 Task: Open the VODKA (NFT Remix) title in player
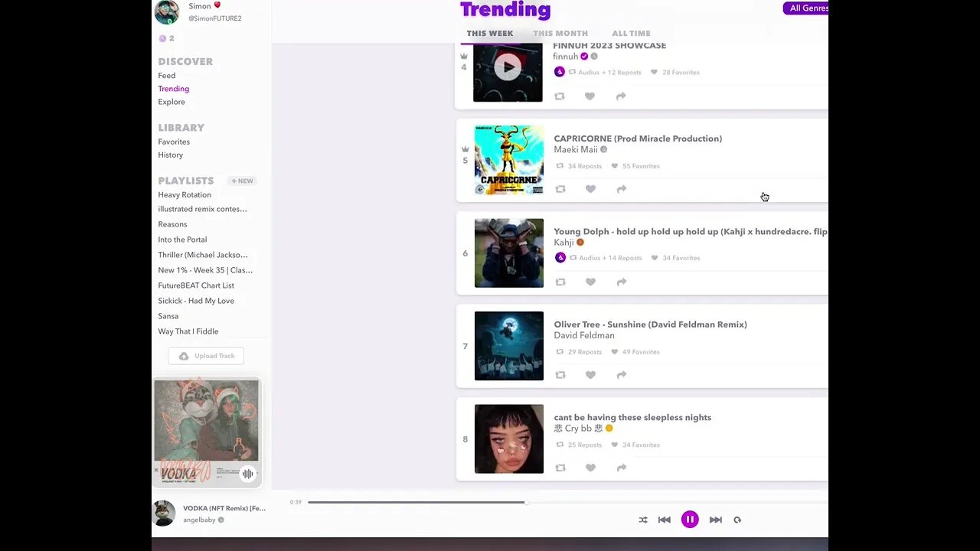point(224,508)
